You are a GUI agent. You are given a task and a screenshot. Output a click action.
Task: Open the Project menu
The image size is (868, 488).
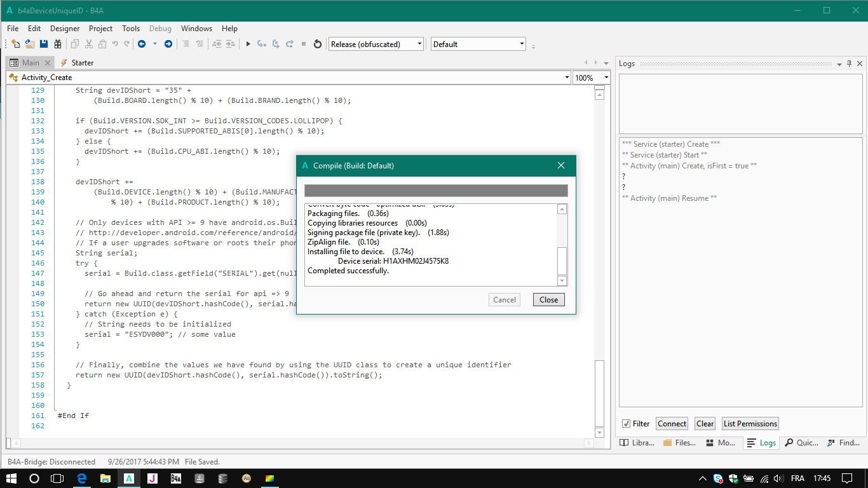coord(100,29)
